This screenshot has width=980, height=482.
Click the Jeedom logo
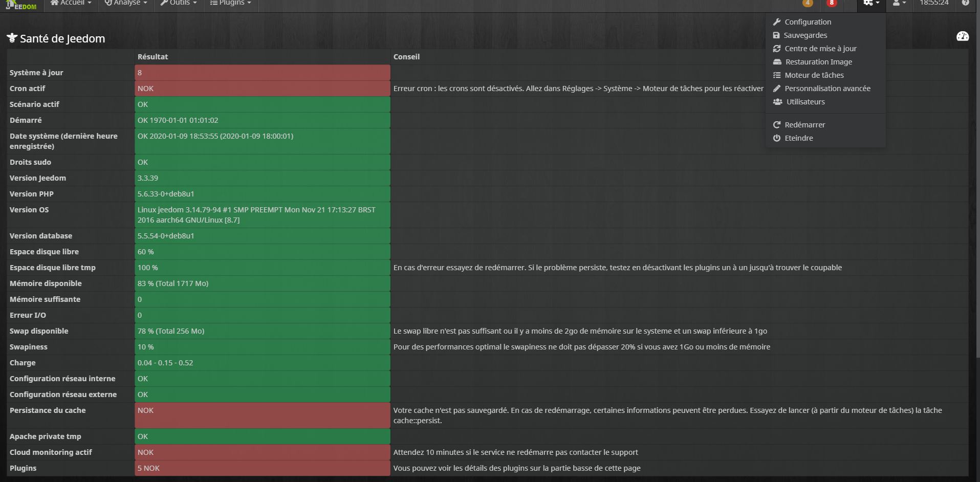(x=21, y=5)
